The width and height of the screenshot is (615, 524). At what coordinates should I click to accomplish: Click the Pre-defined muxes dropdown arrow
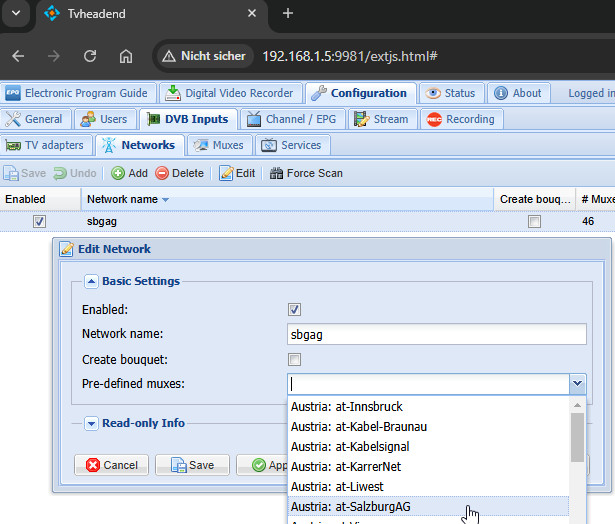pos(577,383)
